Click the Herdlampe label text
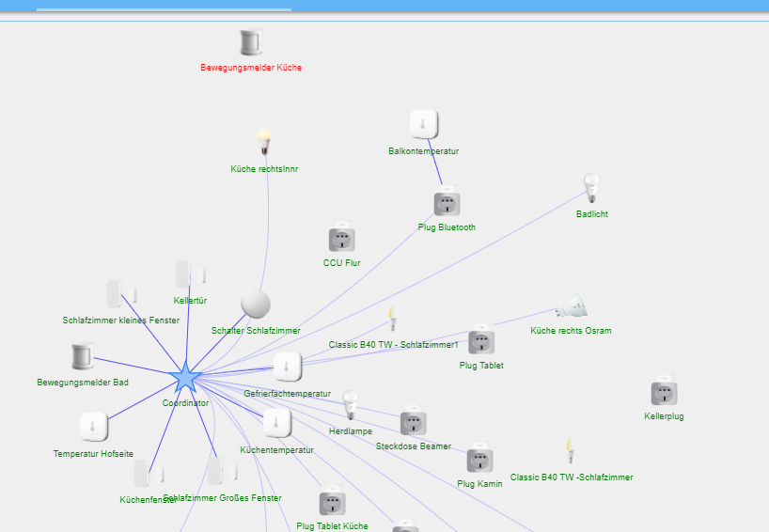Viewport: 769px width, 532px height. (x=351, y=431)
